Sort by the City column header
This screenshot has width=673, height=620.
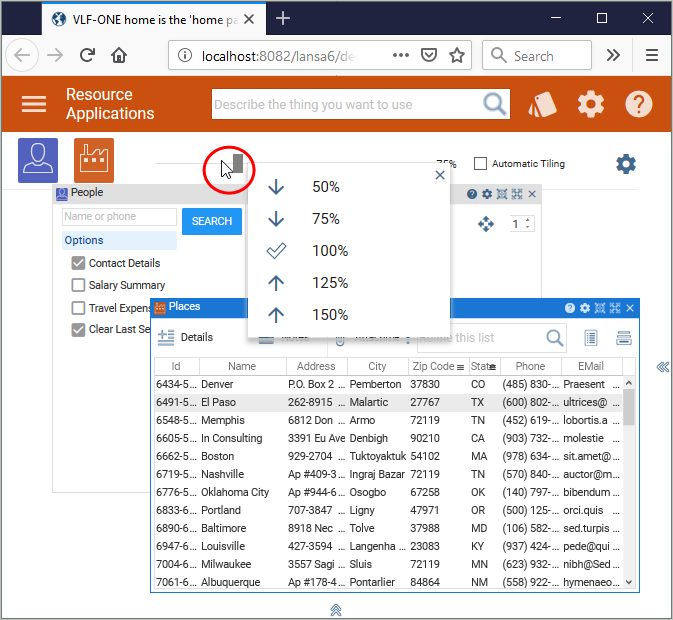pos(377,366)
